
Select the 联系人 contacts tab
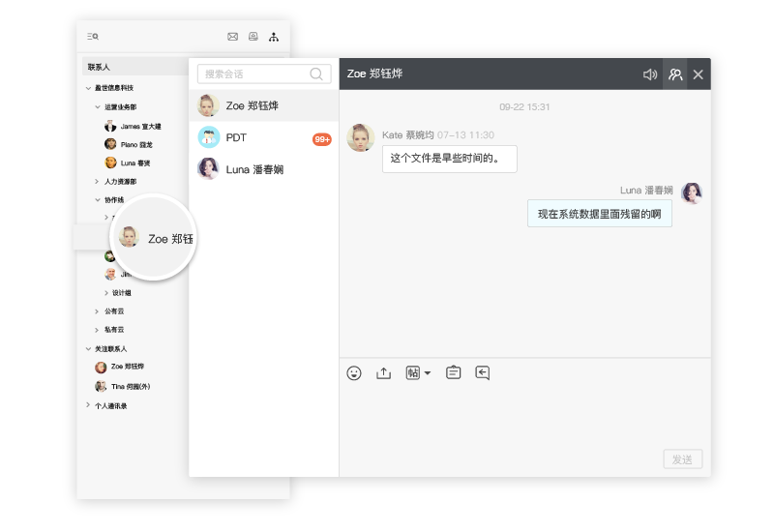99,67
